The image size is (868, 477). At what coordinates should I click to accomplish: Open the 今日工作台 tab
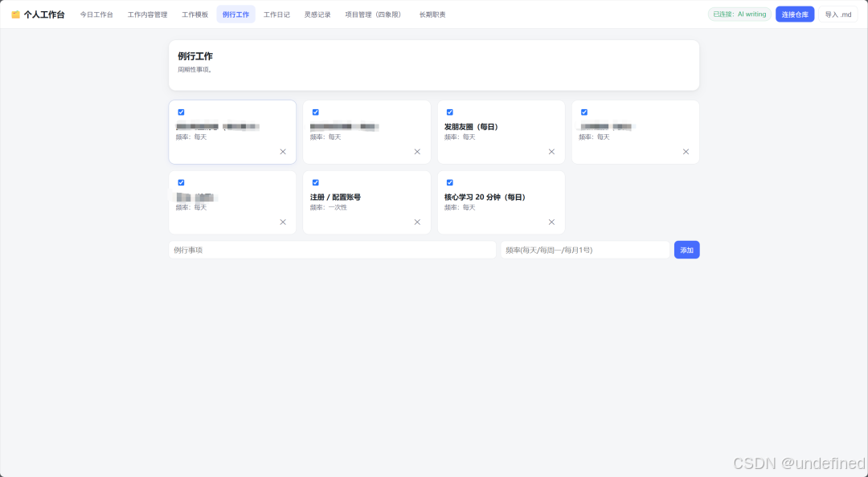coord(96,14)
